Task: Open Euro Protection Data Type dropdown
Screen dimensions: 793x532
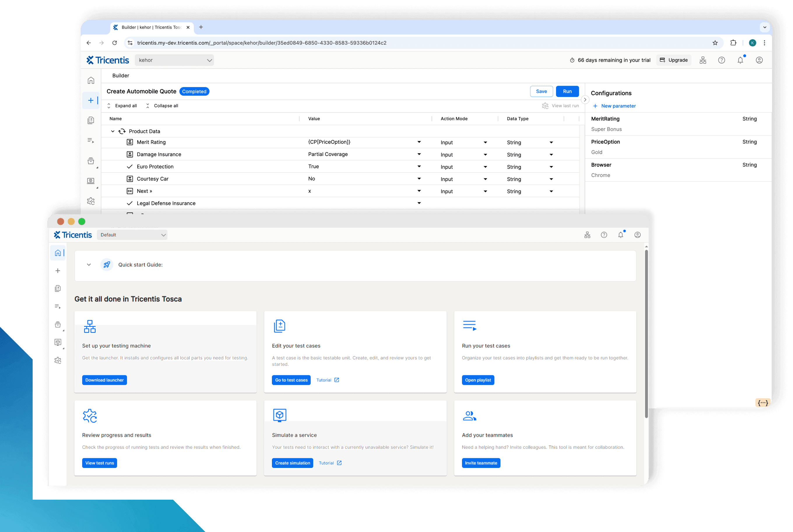Action: tap(551, 167)
